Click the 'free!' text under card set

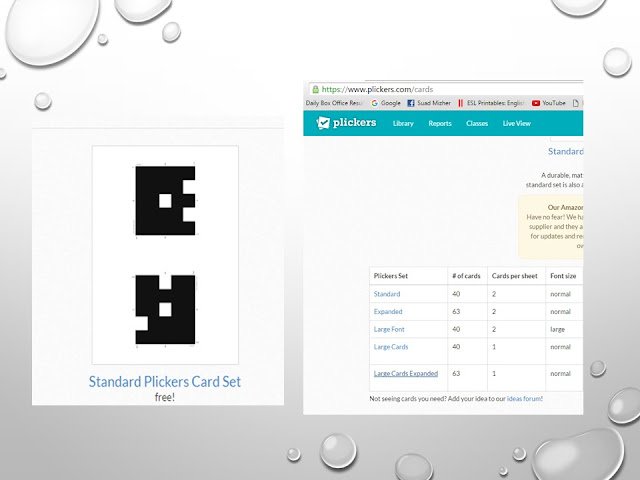[165, 397]
